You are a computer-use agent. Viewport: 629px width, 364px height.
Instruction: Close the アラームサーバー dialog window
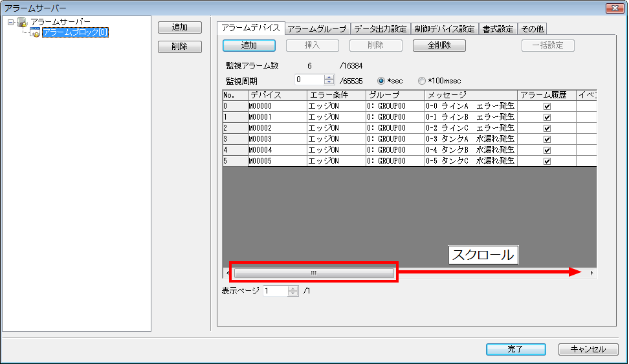613,8
